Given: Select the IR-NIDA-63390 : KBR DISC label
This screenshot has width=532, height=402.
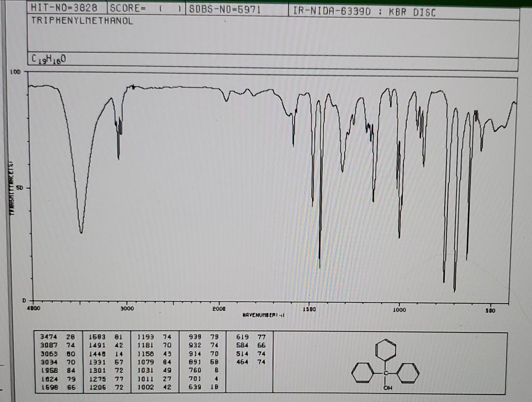Looking at the screenshot, I should 364,12.
